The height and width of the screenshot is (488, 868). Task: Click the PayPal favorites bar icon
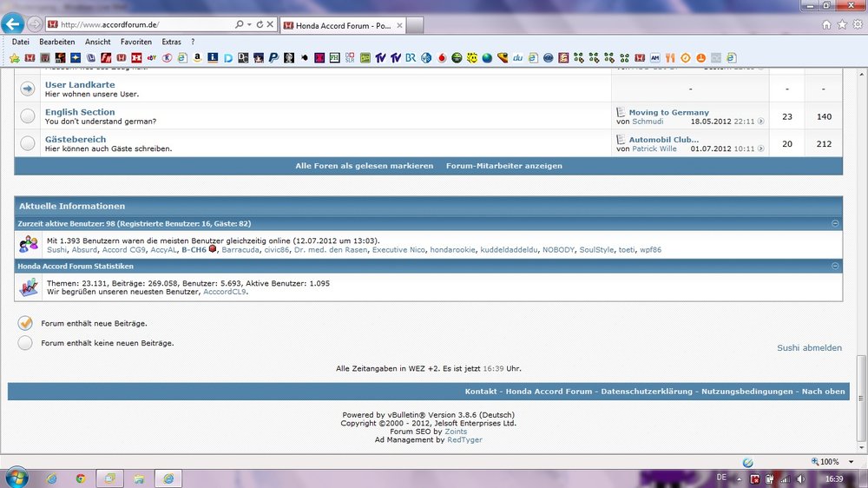[273, 58]
